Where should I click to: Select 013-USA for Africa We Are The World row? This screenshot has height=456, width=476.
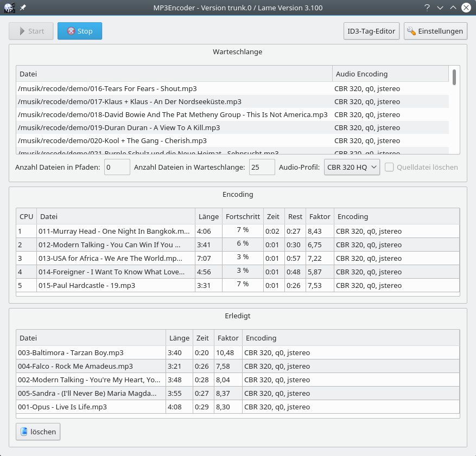click(238, 258)
